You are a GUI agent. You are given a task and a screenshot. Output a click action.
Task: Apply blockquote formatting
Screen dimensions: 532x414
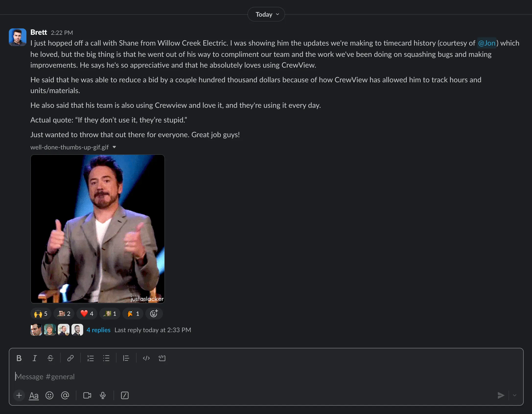pyautogui.click(x=126, y=358)
